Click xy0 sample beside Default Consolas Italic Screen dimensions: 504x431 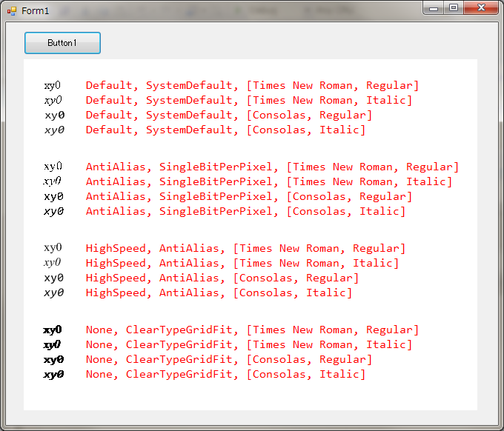point(54,130)
